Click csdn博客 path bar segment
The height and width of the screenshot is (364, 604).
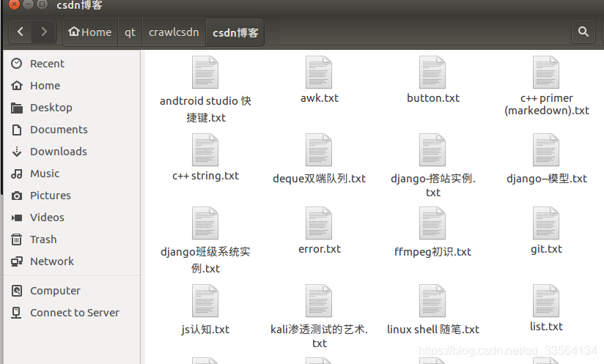[x=235, y=32]
